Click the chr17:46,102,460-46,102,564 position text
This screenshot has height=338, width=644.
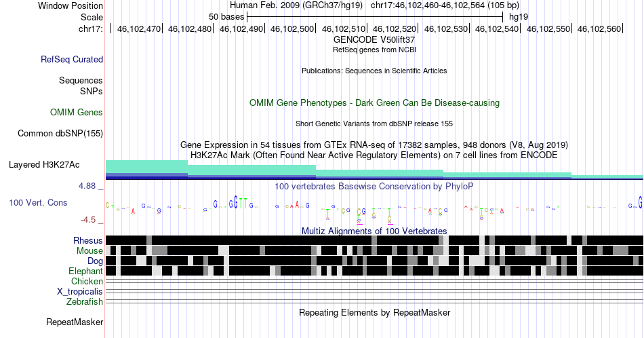click(445, 5)
